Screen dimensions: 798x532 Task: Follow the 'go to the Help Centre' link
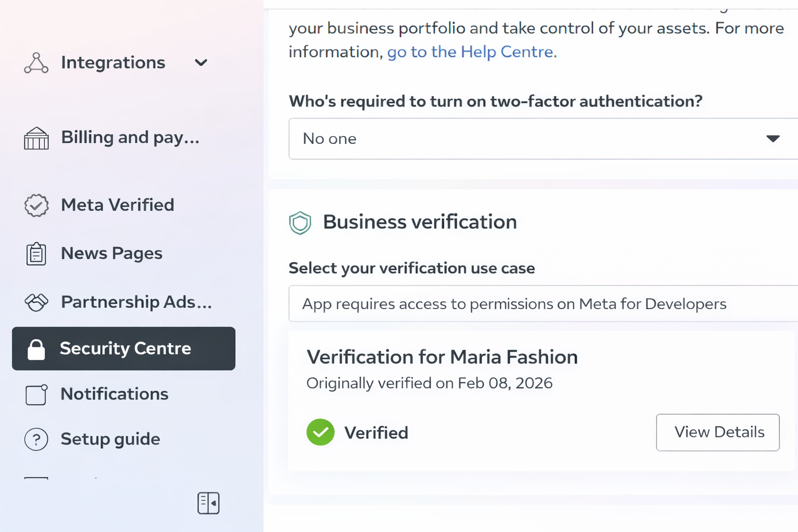coord(470,52)
